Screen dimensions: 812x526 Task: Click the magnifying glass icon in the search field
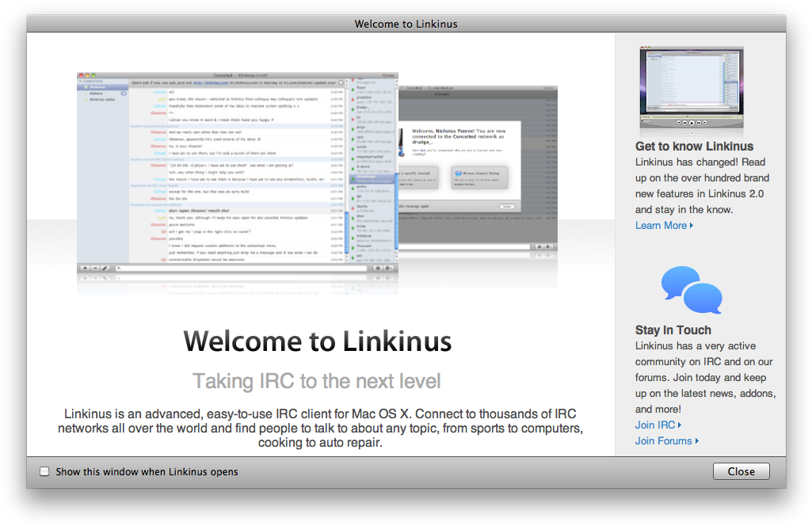120,267
